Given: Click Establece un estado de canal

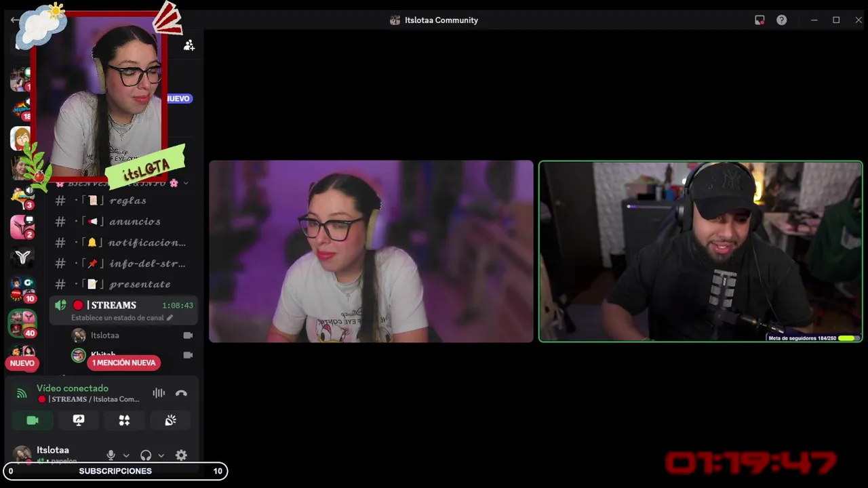Looking at the screenshot, I should pyautogui.click(x=117, y=318).
